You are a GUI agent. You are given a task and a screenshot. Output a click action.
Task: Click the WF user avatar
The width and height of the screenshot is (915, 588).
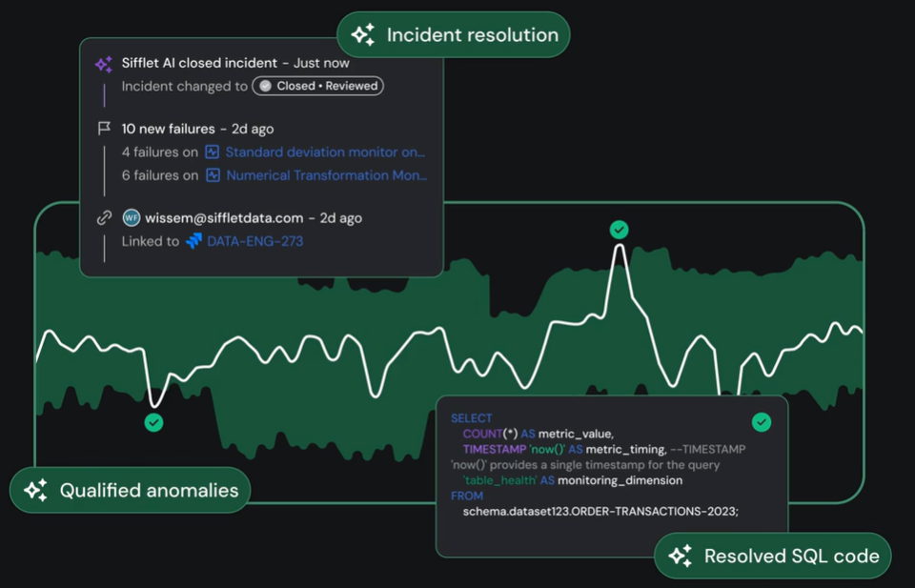[x=132, y=218]
